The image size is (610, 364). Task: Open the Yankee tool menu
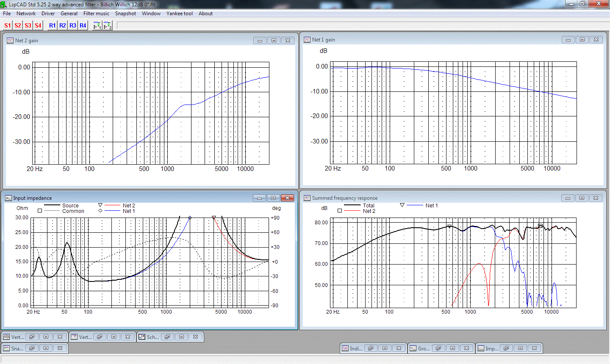click(x=179, y=14)
